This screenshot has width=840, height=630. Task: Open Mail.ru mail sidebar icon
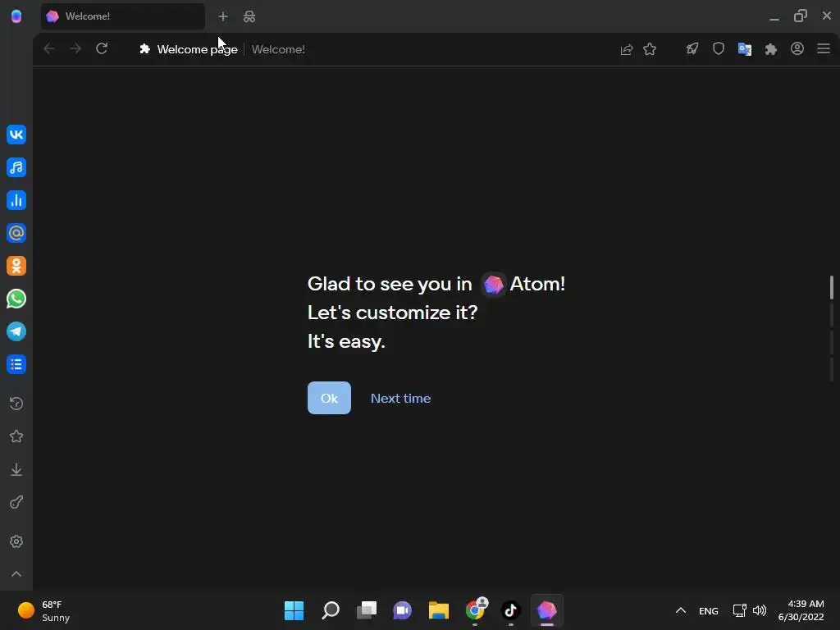coord(16,233)
